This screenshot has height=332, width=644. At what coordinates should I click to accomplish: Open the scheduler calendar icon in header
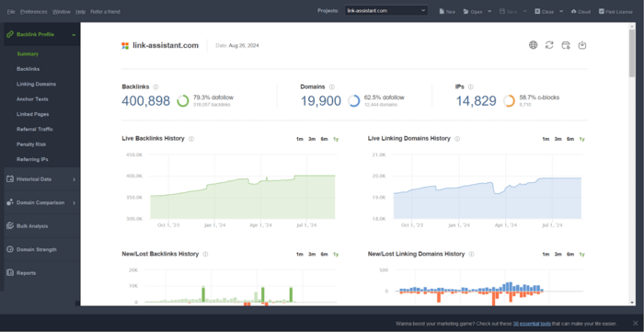[566, 45]
